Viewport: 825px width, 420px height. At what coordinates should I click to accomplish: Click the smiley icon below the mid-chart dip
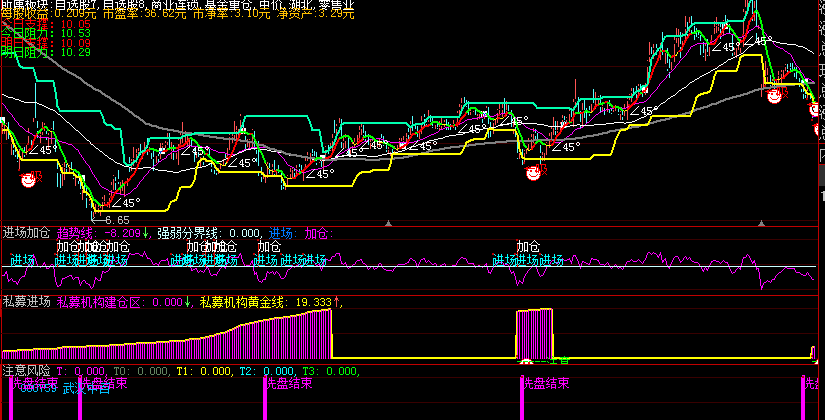pos(533,173)
